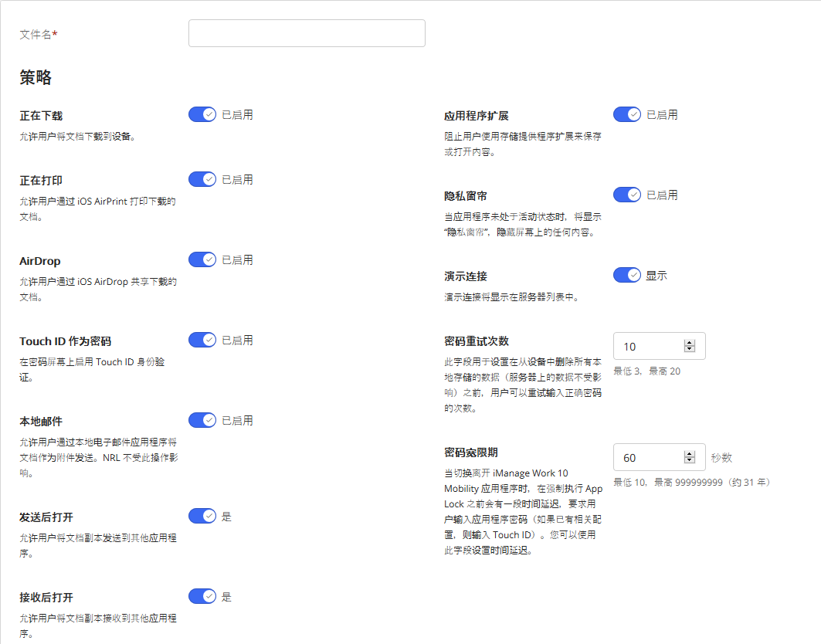Disable the 应用程序扩展 toggle
821x644 pixels.
pos(627,114)
